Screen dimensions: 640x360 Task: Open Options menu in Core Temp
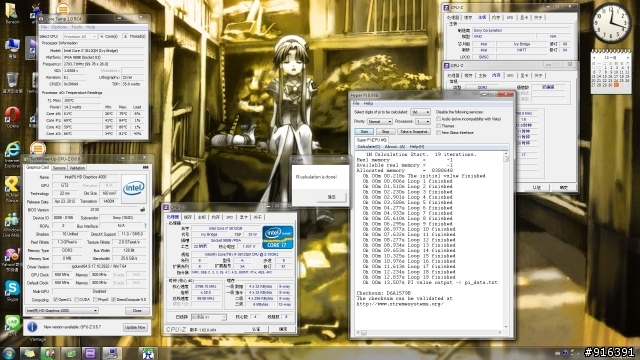click(59, 27)
